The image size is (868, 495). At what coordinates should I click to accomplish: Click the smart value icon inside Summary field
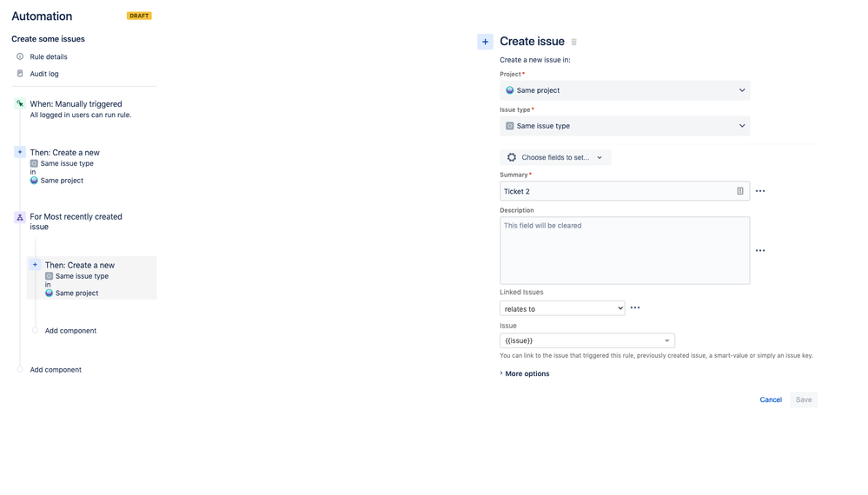[740, 191]
